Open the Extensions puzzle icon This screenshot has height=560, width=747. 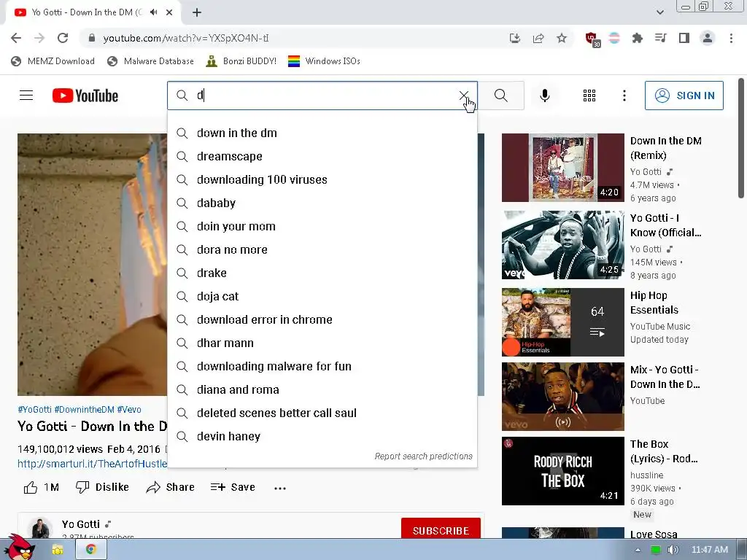tap(638, 38)
